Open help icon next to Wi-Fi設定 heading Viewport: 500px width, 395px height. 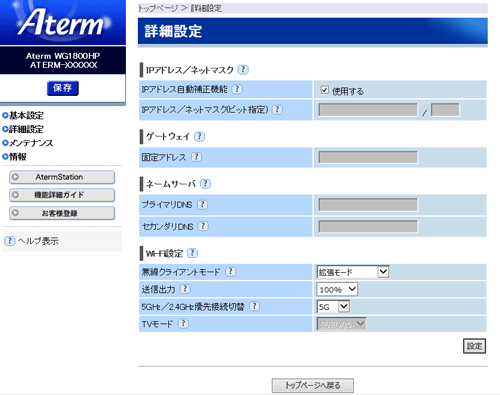(192, 253)
